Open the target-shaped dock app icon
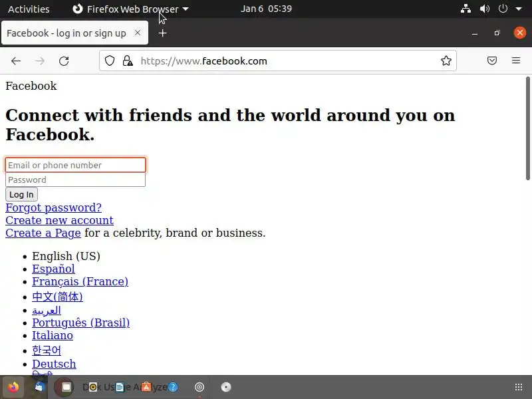Screen dimensions: 532x399 pos(199,387)
